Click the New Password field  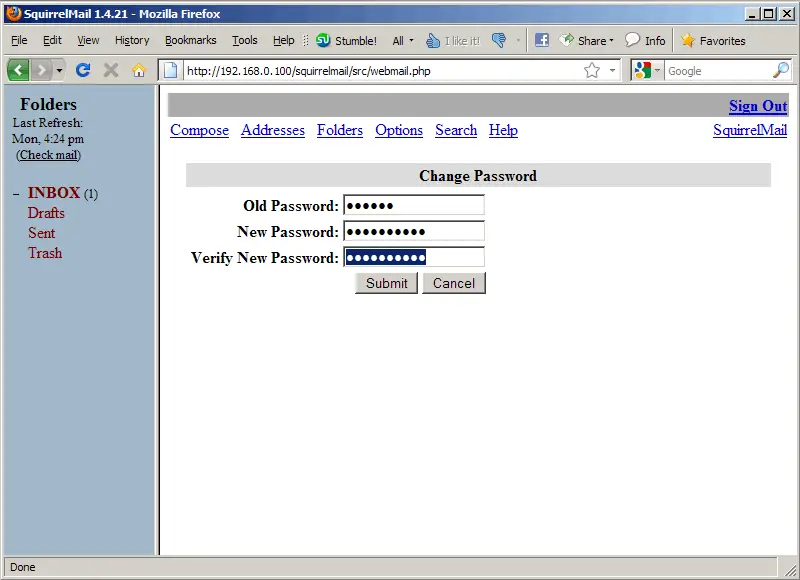coord(414,232)
